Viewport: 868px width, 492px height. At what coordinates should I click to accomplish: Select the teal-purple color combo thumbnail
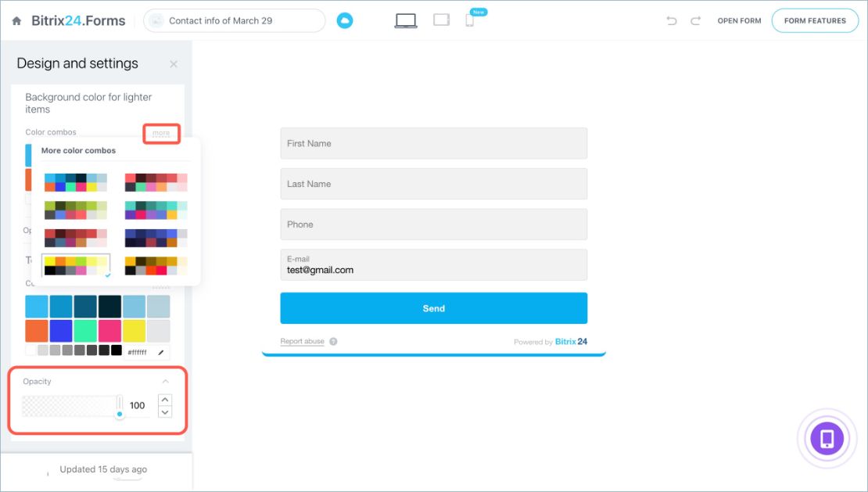(156, 210)
